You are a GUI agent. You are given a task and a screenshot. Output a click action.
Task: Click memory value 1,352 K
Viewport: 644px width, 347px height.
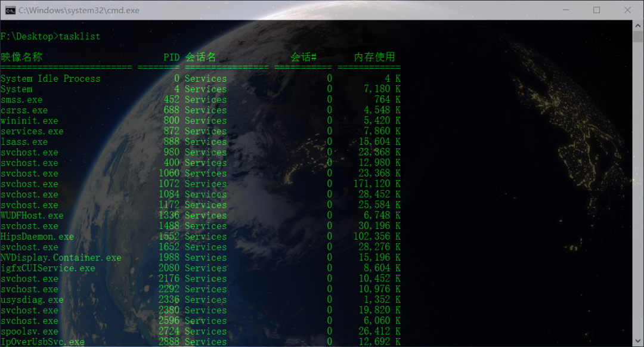click(382, 300)
